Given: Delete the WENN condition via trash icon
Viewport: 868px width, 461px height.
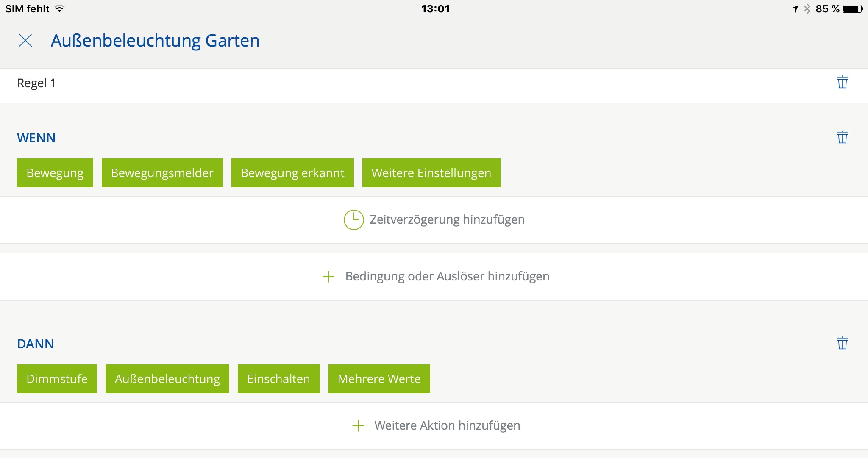Looking at the screenshot, I should [842, 137].
